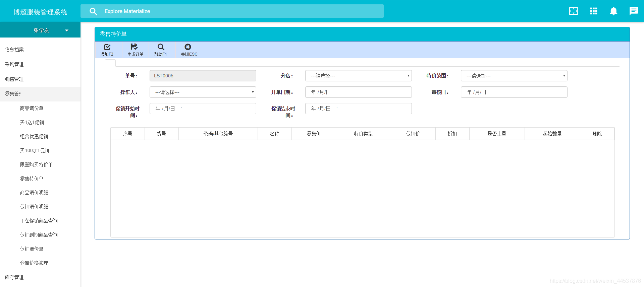Click the 零售特价单 panel title
This screenshot has width=644, height=287.
click(113, 34)
